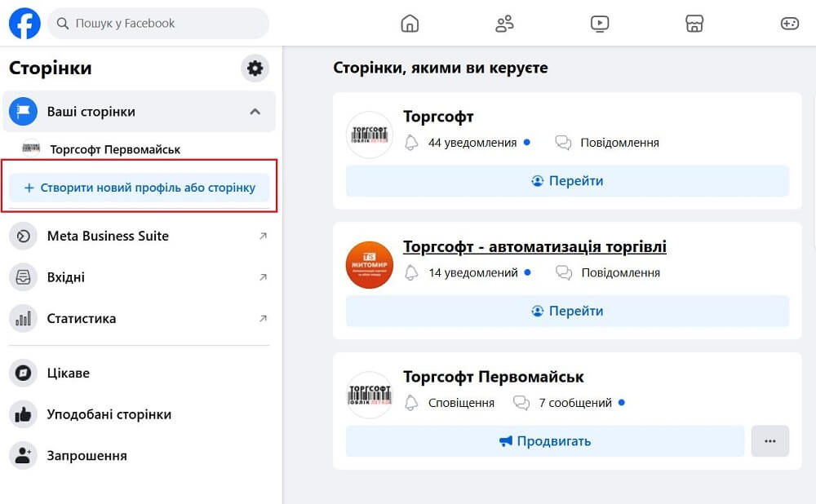Image resolution: width=816 pixels, height=504 pixels.
Task: Click the Friends icon in top bar
Action: point(504,24)
